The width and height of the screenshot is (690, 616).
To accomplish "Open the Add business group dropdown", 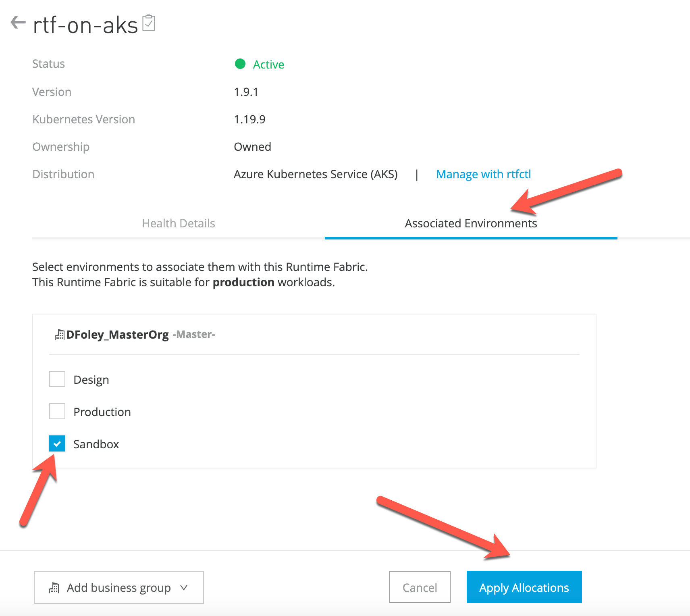I will pyautogui.click(x=119, y=587).
